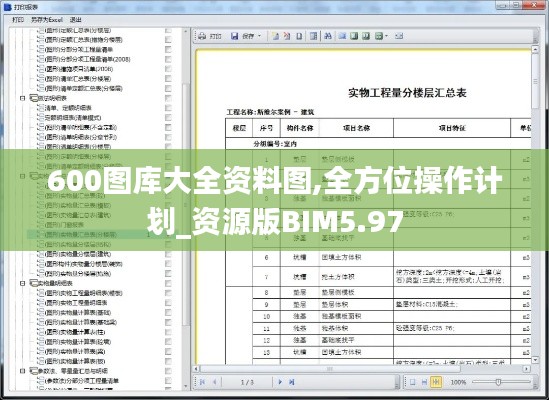Image resolution: width=549 pixels, height=400 pixels.
Task: Jump to the first report page
Action: [202, 382]
